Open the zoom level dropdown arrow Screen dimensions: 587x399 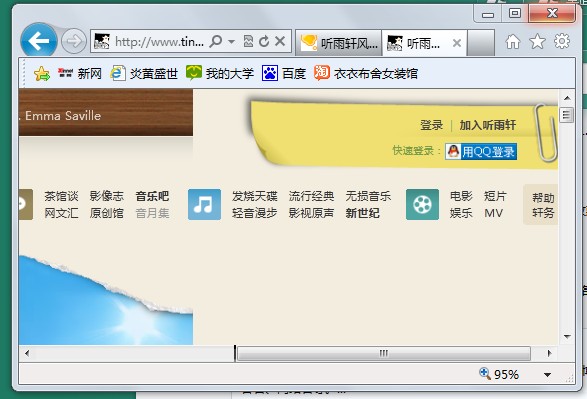(547, 375)
